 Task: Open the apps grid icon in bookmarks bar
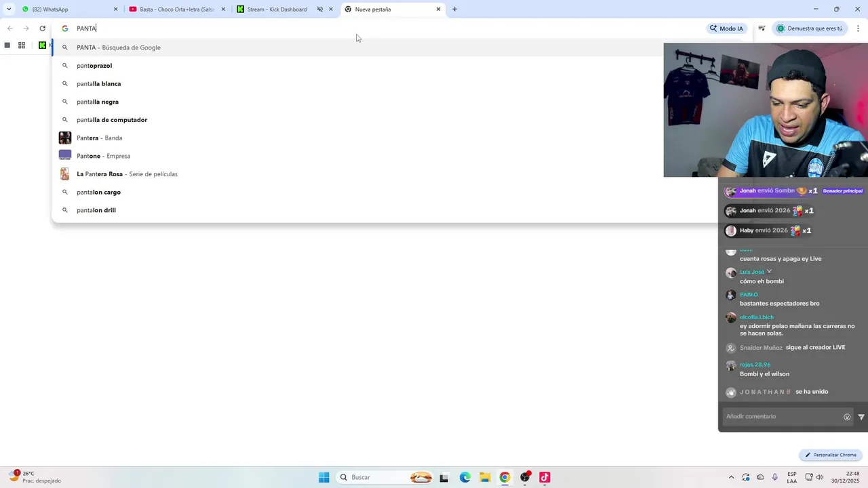22,45
